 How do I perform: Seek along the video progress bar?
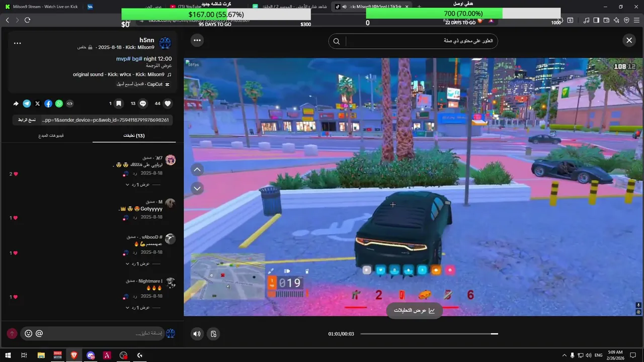click(x=429, y=334)
